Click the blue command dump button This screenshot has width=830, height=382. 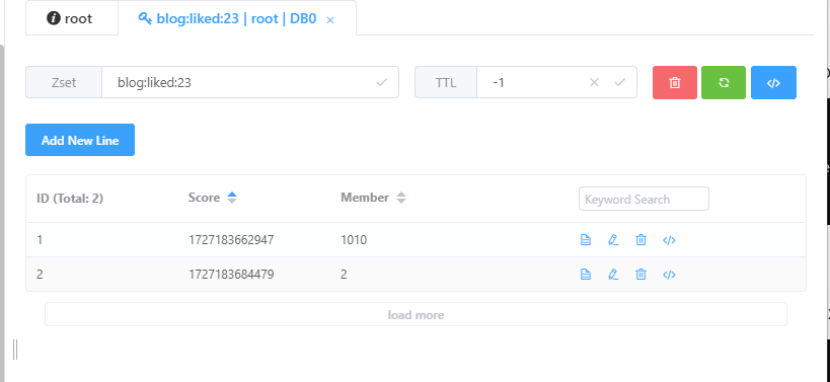tap(773, 83)
